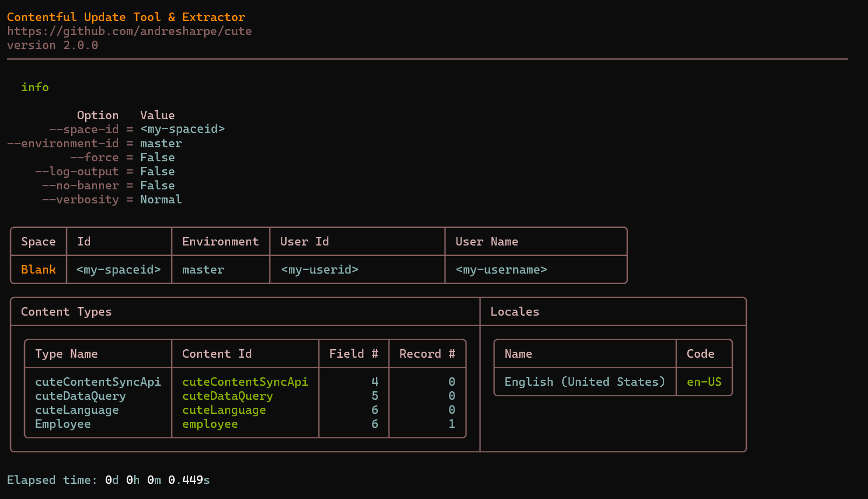Select 'cuteDataQuery' in Type Name column
868x499 pixels.
81,396
